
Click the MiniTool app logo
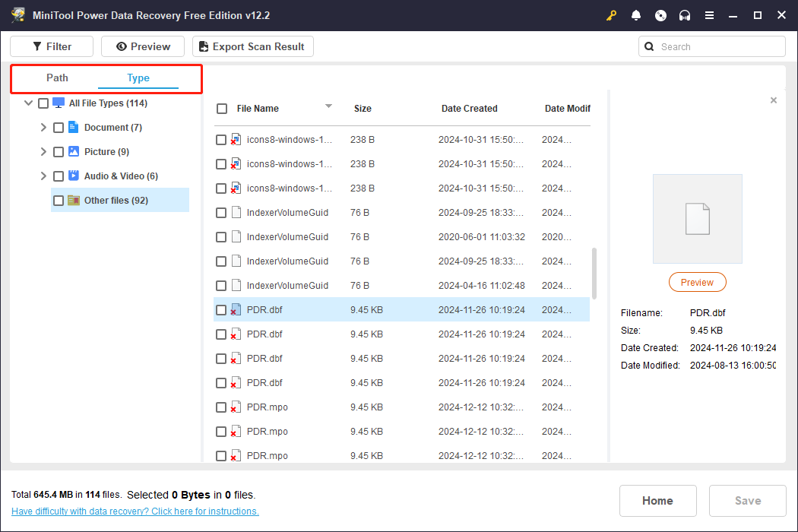point(18,15)
